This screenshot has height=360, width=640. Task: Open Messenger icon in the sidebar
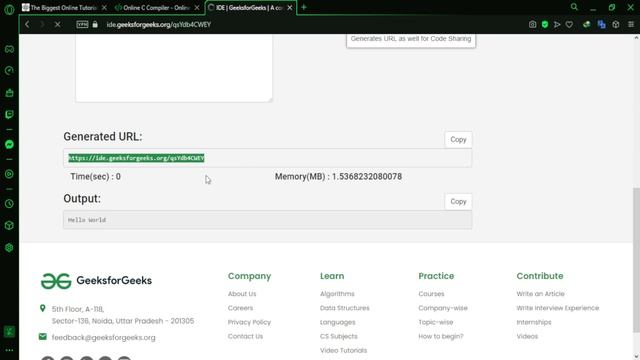pyautogui.click(x=9, y=144)
